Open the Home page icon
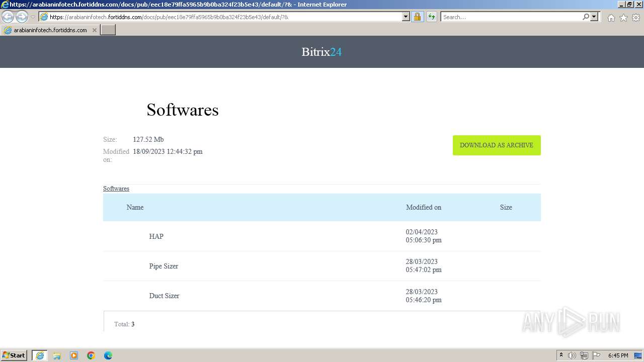The image size is (644, 362). click(611, 18)
